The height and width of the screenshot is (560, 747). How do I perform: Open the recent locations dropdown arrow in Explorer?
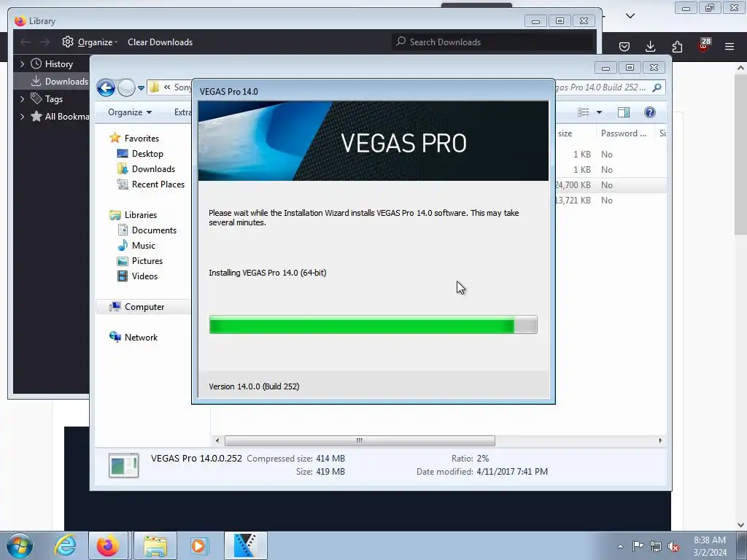(x=141, y=88)
